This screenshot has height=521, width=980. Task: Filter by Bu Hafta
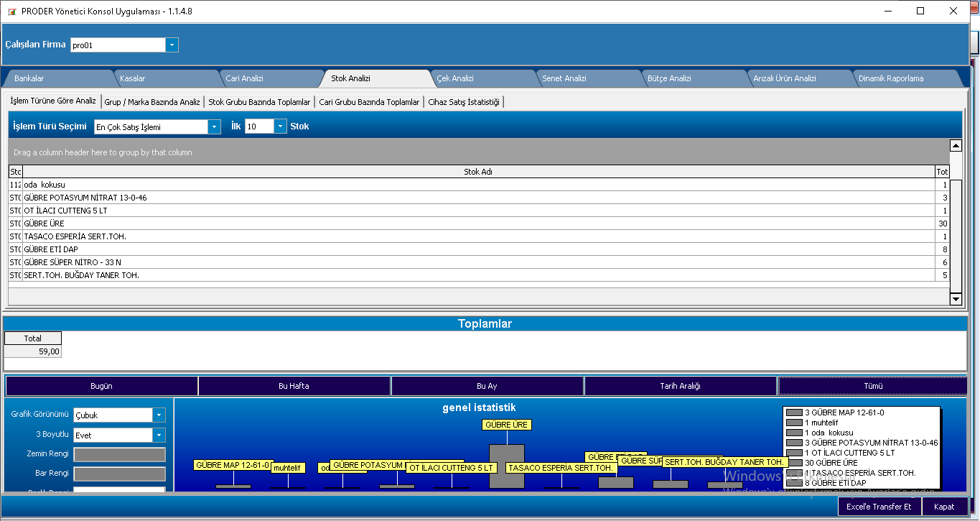point(294,386)
